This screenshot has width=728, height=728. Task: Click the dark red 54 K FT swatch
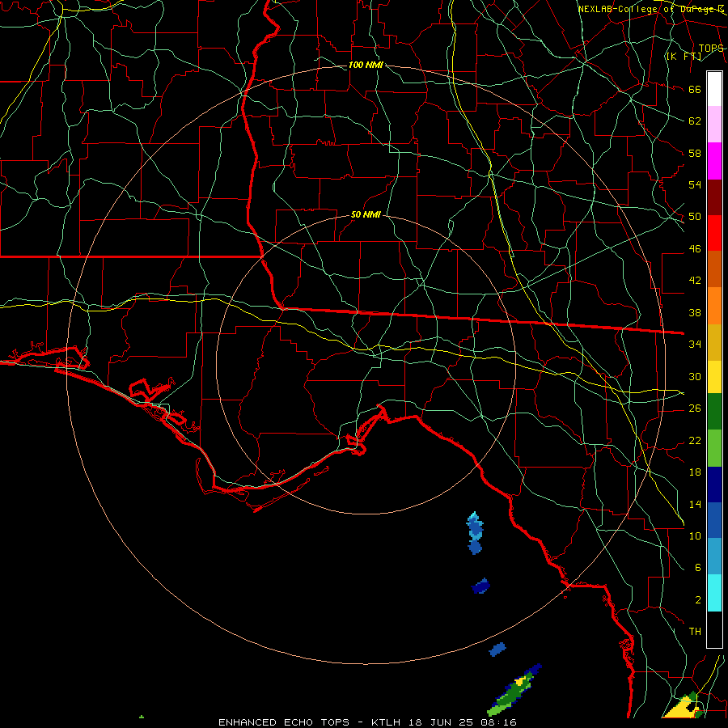(x=714, y=197)
